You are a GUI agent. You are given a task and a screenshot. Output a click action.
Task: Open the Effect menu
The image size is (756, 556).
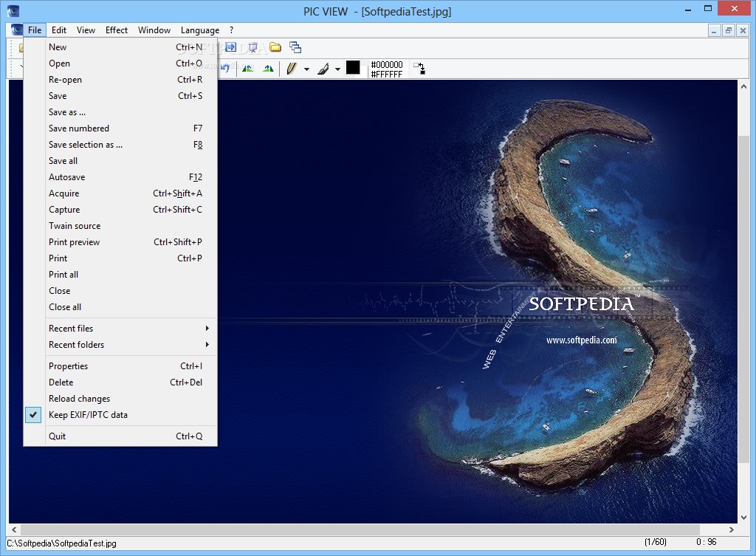click(x=117, y=30)
